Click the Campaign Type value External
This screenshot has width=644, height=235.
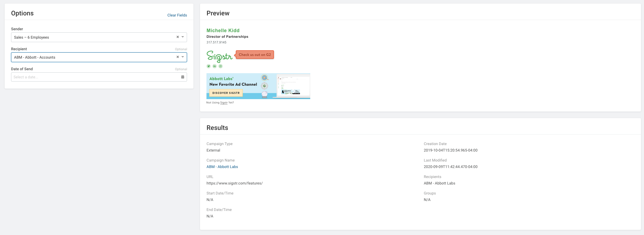point(213,150)
